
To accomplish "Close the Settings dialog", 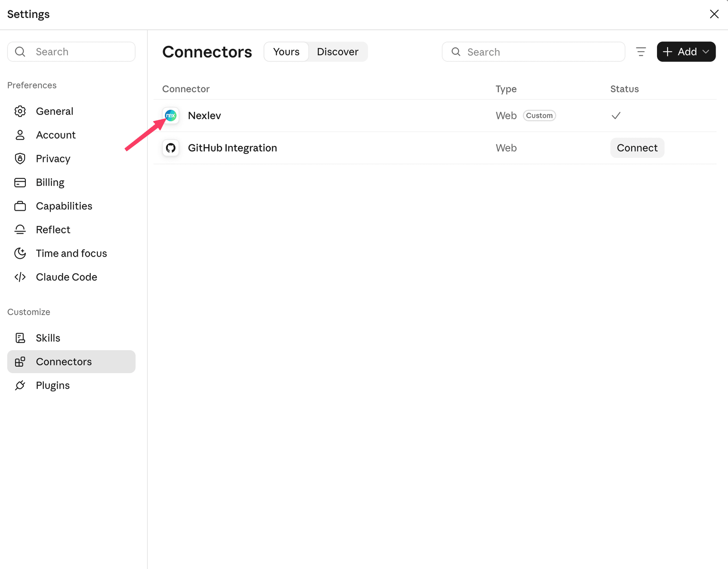I will [714, 14].
